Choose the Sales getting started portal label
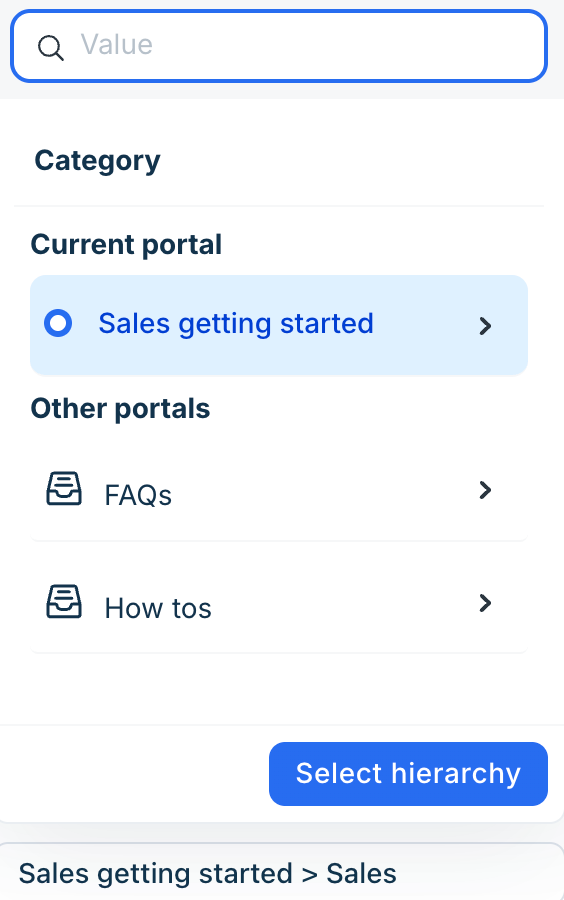The width and height of the screenshot is (564, 900). pyautogui.click(x=236, y=323)
